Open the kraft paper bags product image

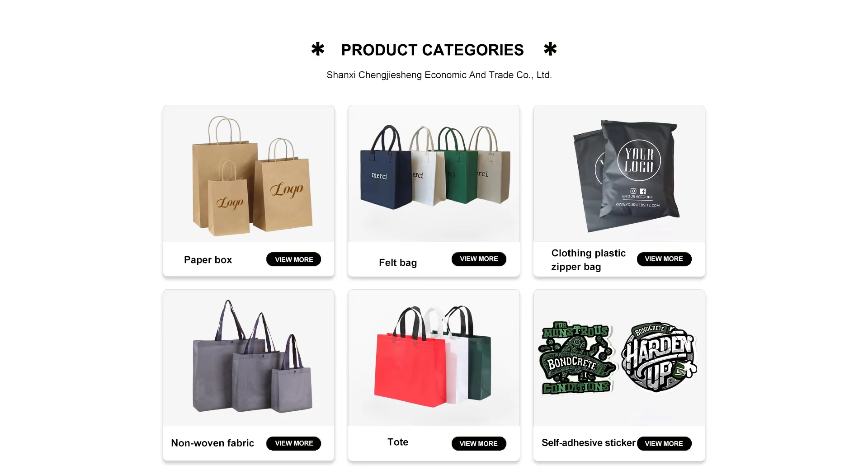pos(249,174)
